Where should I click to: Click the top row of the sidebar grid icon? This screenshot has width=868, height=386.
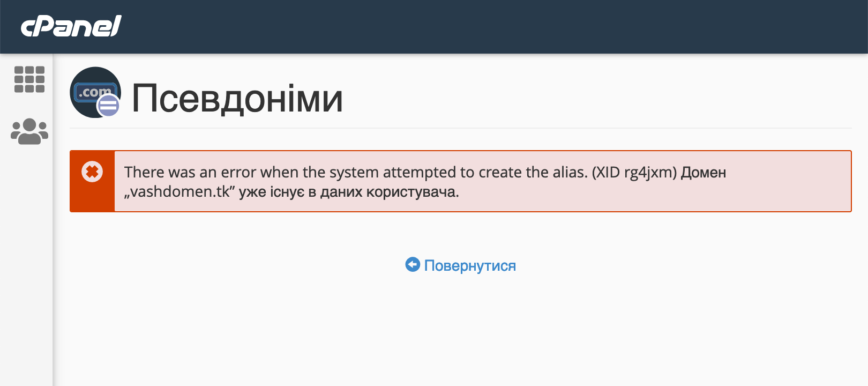29,70
